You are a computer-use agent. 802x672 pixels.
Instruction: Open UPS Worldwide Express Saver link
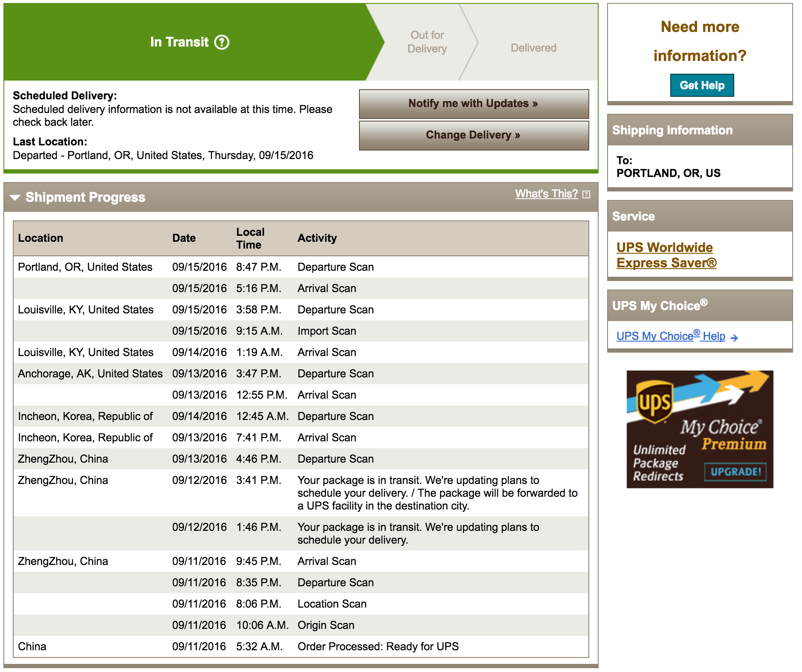click(x=666, y=255)
